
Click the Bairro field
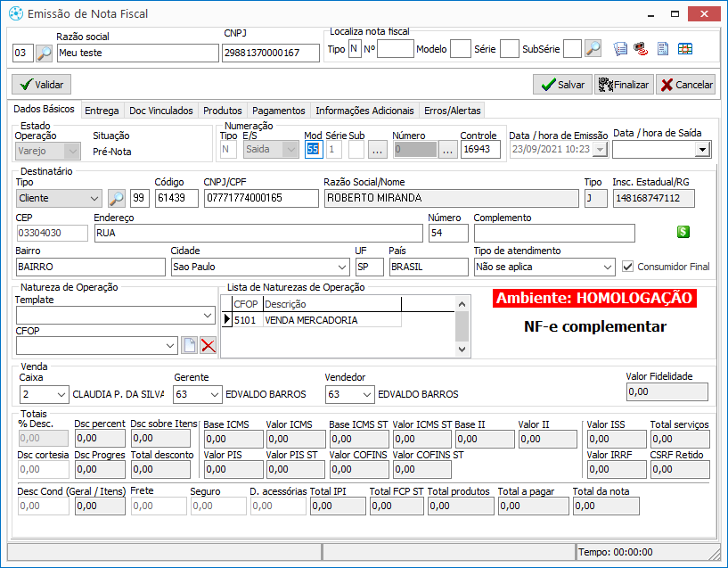tap(91, 267)
